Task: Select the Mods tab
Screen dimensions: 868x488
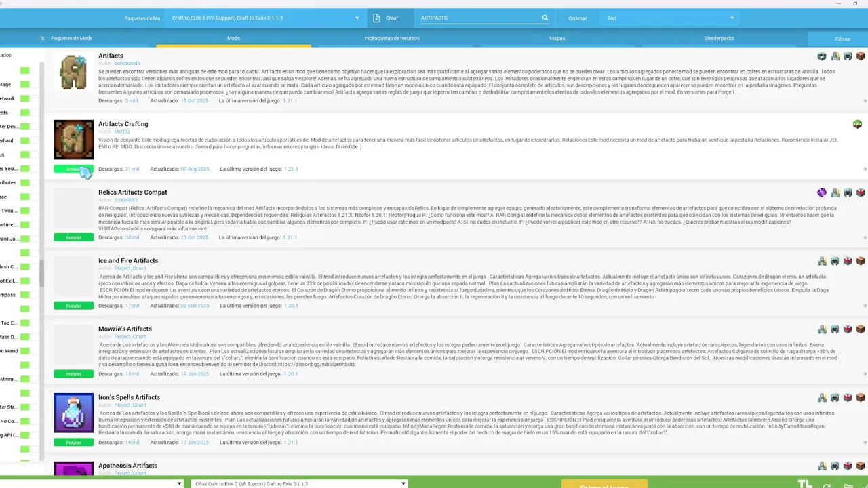Action: pyautogui.click(x=233, y=39)
